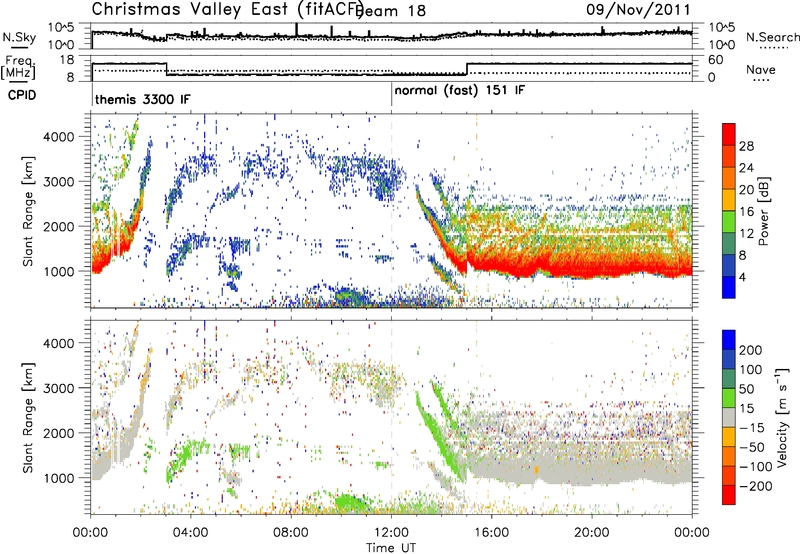Click the '18' tick on frequency axis
800x554 pixels.
point(66,60)
